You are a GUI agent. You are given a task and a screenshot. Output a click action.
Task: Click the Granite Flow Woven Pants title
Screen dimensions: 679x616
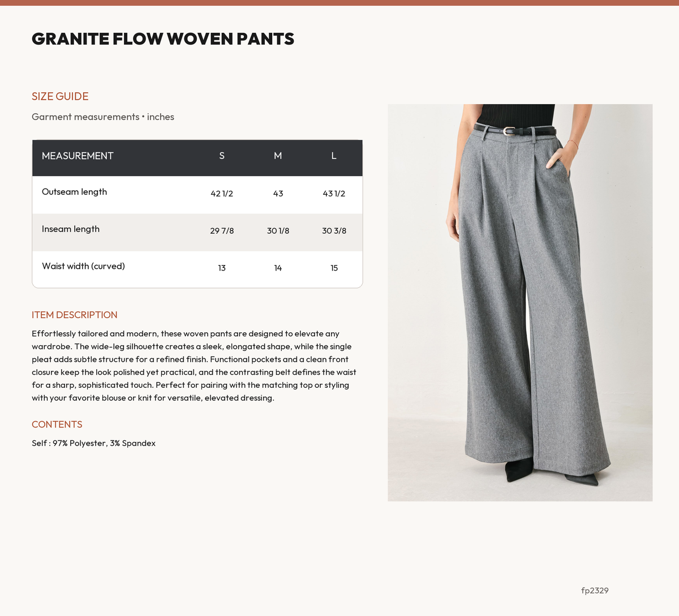click(163, 38)
